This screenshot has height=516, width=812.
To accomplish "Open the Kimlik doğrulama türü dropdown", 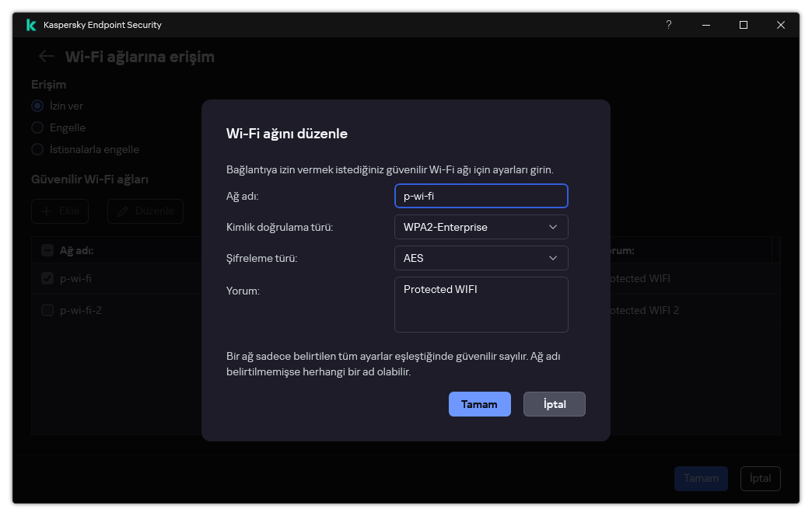I will [481, 227].
